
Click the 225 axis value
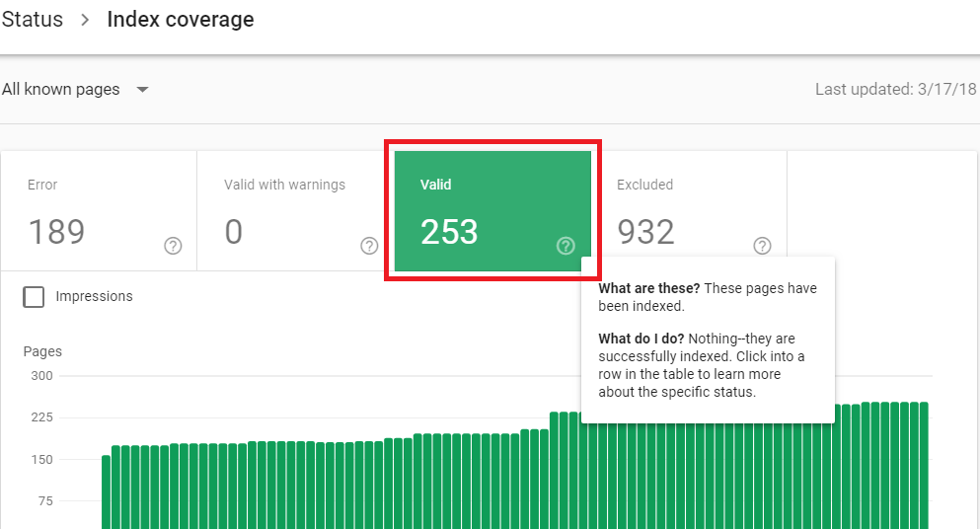click(x=41, y=417)
